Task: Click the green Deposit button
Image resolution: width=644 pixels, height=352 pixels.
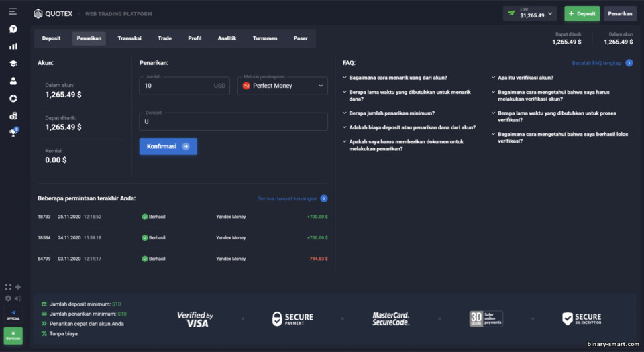Action: [582, 13]
